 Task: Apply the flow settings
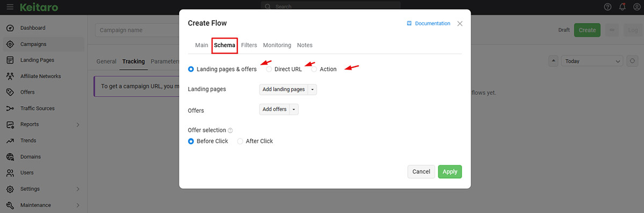click(450, 172)
